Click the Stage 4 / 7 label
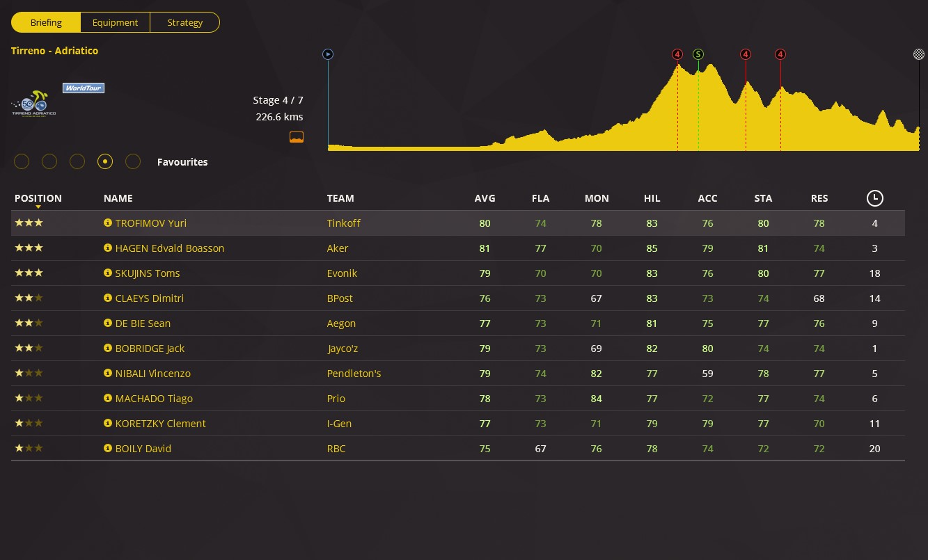This screenshot has width=928, height=560. coord(278,100)
